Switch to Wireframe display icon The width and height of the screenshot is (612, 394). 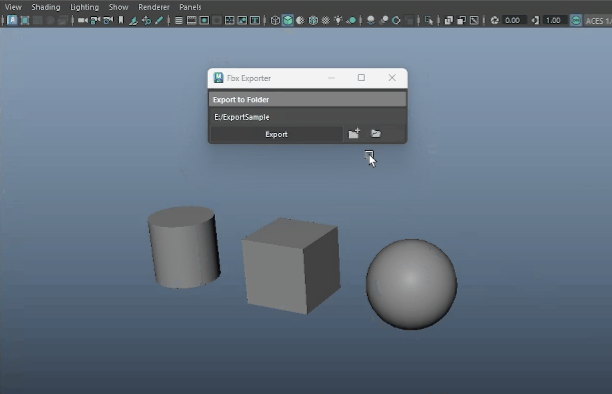click(275, 20)
